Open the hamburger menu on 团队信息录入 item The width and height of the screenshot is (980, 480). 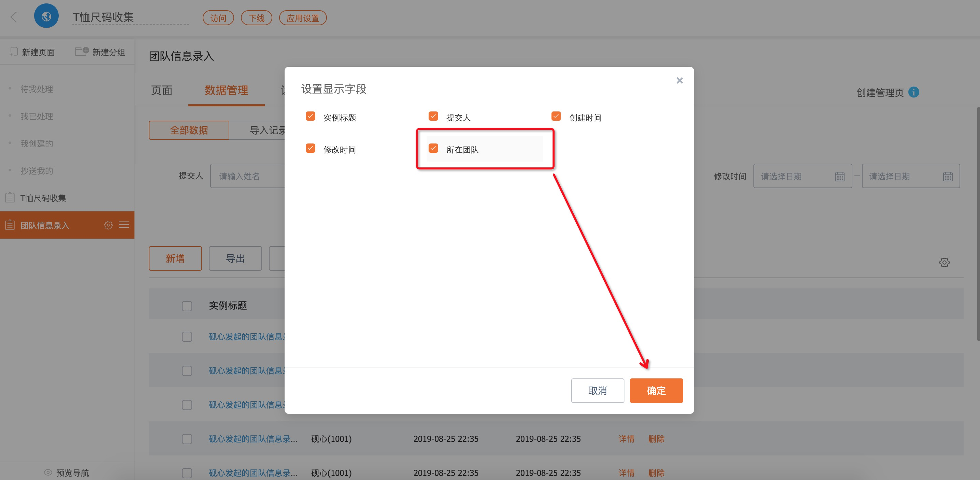tap(124, 225)
